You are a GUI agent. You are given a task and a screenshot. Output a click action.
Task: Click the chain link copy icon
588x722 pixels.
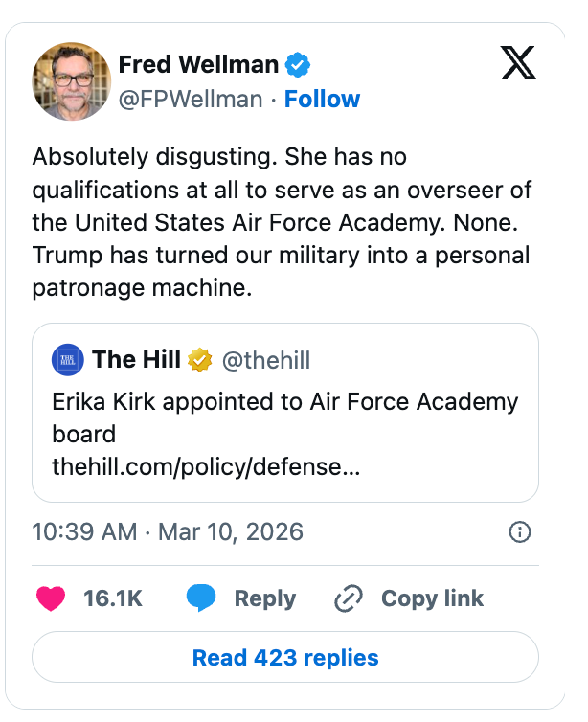pos(346,599)
